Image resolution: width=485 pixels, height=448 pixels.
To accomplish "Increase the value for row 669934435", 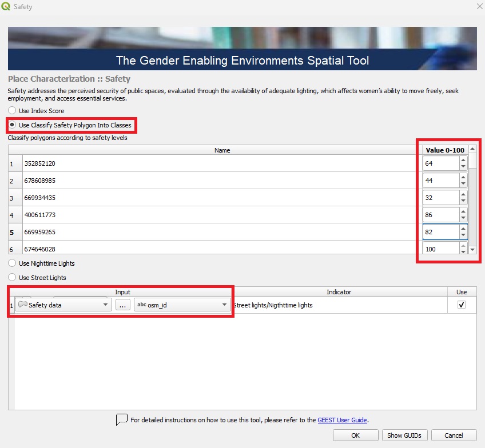I will point(463,195).
